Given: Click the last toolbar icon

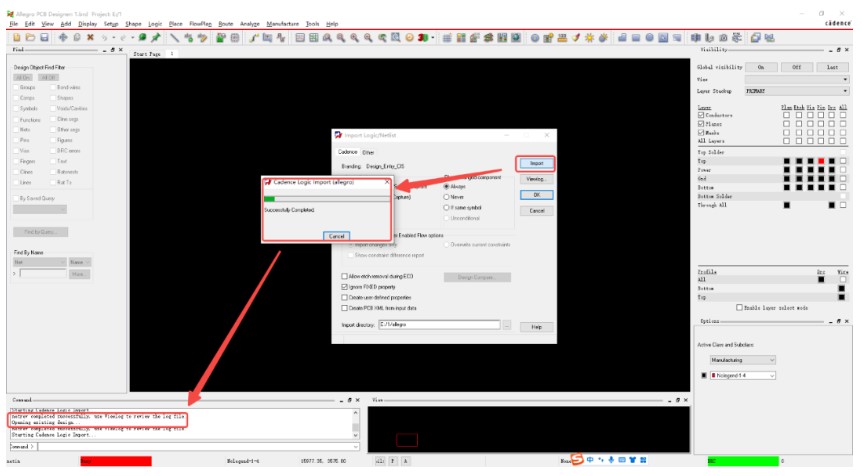Looking at the screenshot, I should coord(769,37).
